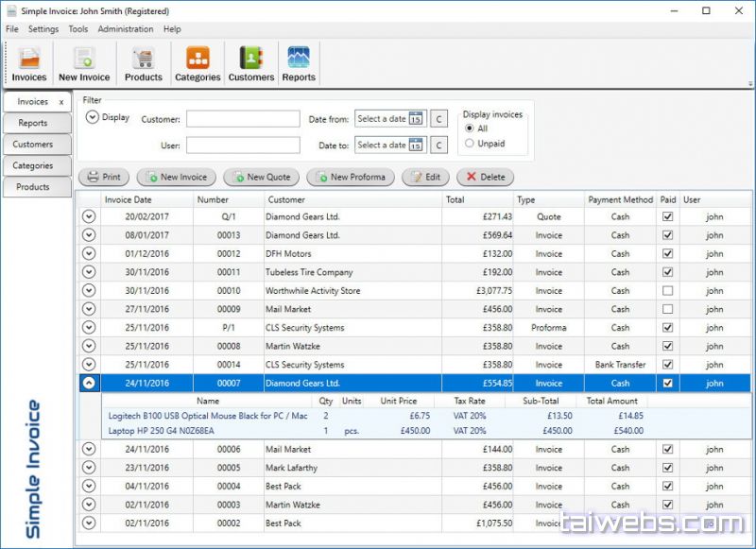Open the Reports toolbar icon

(x=299, y=63)
